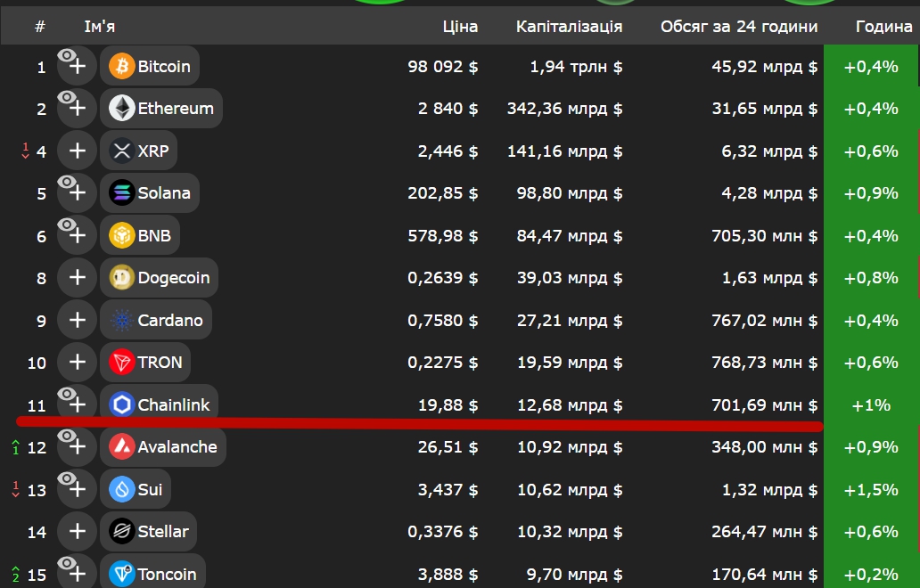920x588 pixels.
Task: Click Avalanche price 26,51 $
Action: (448, 447)
